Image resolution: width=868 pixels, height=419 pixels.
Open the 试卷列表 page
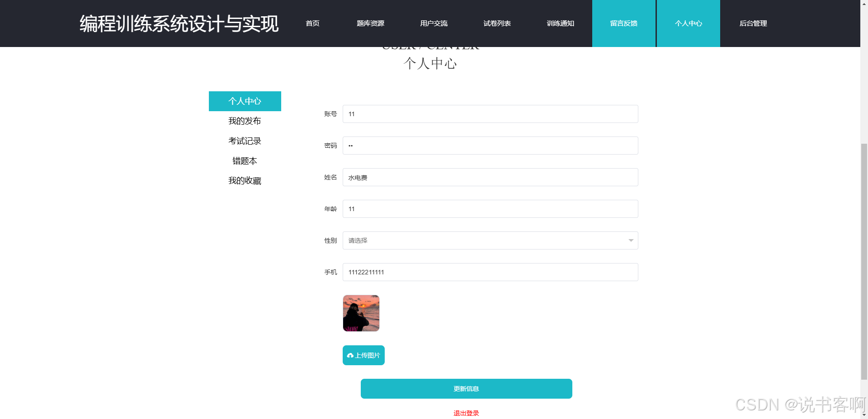tap(497, 24)
